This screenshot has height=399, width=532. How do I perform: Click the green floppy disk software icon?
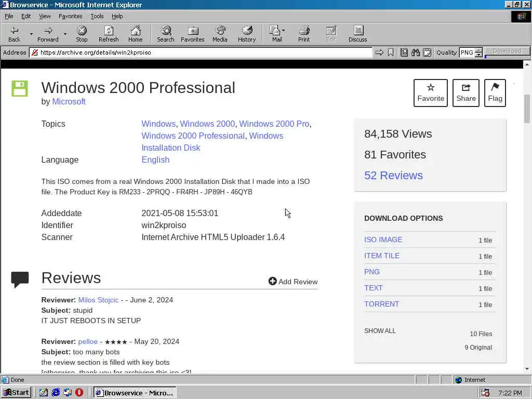(x=20, y=88)
